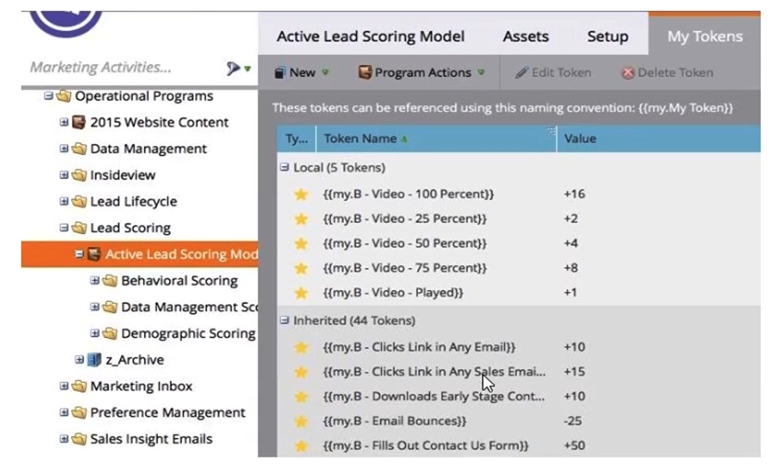
Task: Select the {{my.B - Video - Played}} token row
Action: (519, 292)
